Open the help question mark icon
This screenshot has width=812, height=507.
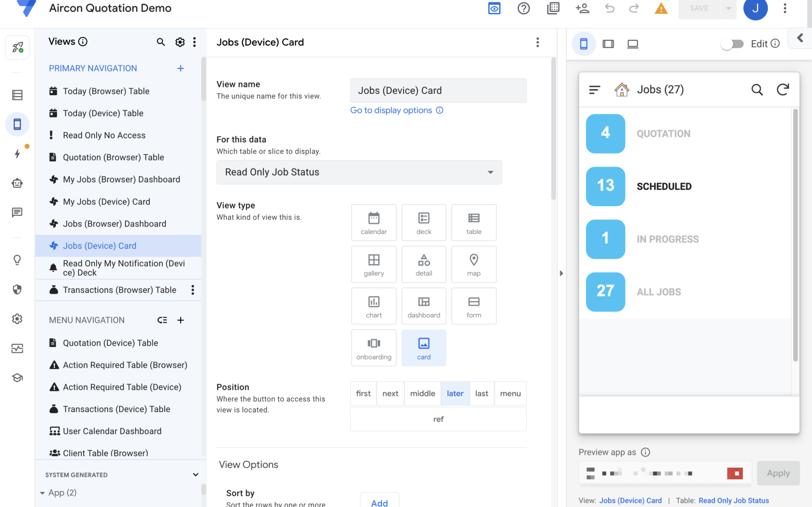[524, 8]
